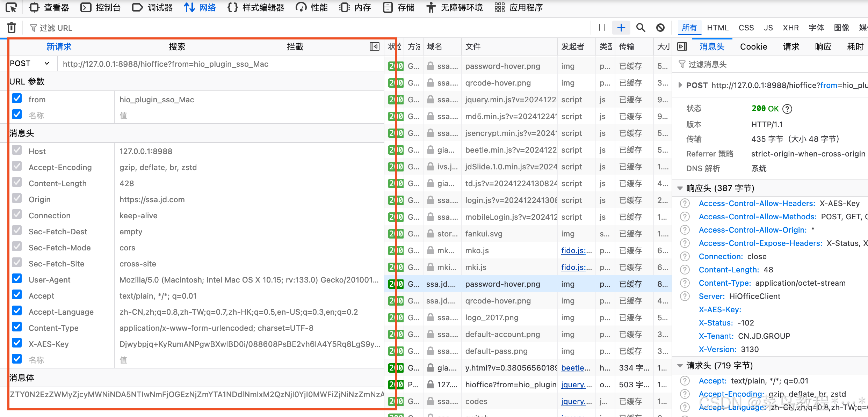Open network search magnifier icon
This screenshot has height=417, width=868.
coord(641,28)
